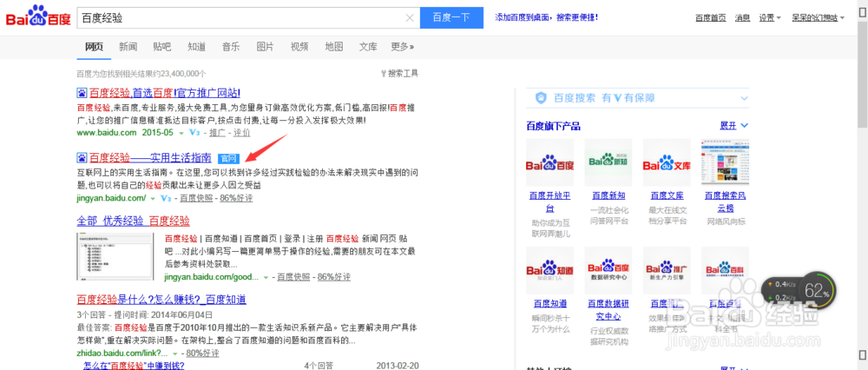Expand dropdown arrow after jingyan.baidu.com/good... URL
Image resolution: width=868 pixels, height=370 pixels.
point(266,277)
